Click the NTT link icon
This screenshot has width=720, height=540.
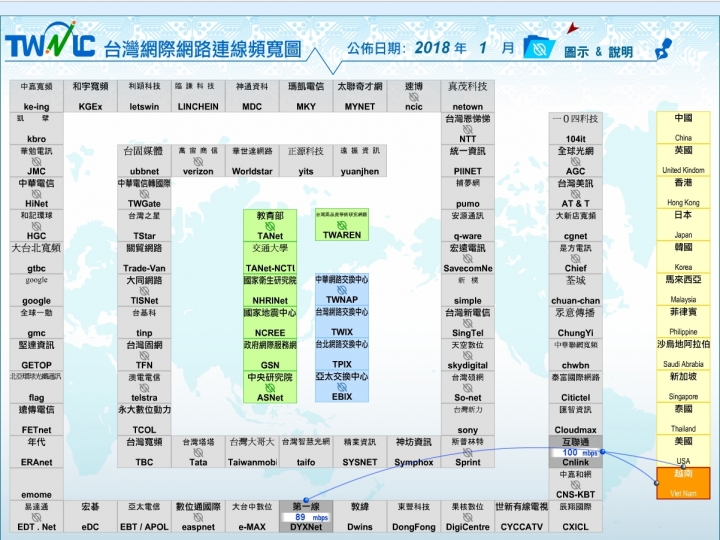(467, 129)
